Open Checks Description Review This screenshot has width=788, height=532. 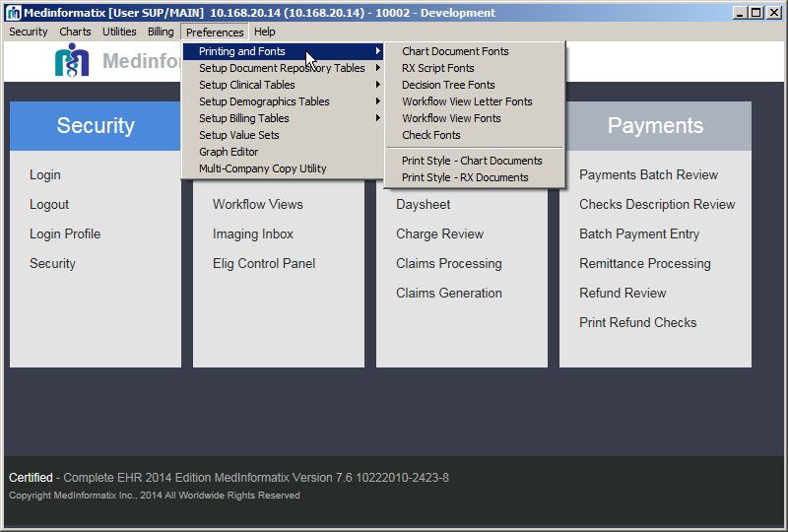(x=657, y=205)
